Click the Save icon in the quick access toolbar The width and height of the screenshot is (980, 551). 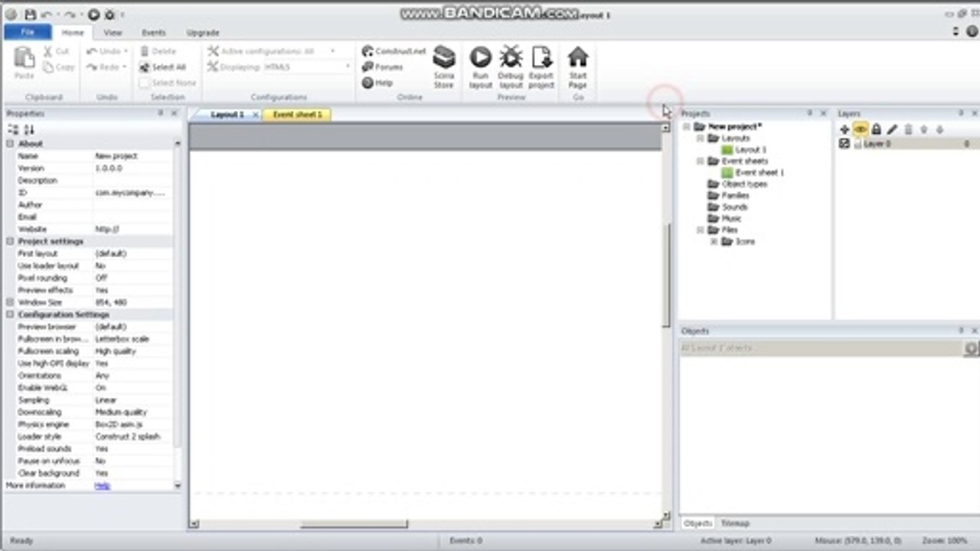coord(30,15)
